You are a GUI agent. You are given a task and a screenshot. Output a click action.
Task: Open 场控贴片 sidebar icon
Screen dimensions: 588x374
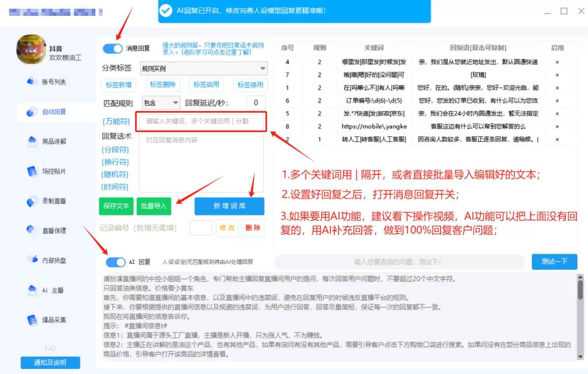(x=31, y=171)
